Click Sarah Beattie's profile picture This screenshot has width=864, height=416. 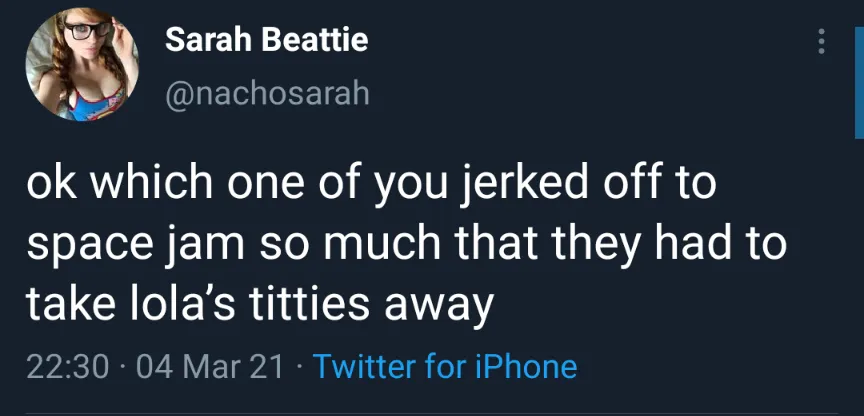click(82, 68)
